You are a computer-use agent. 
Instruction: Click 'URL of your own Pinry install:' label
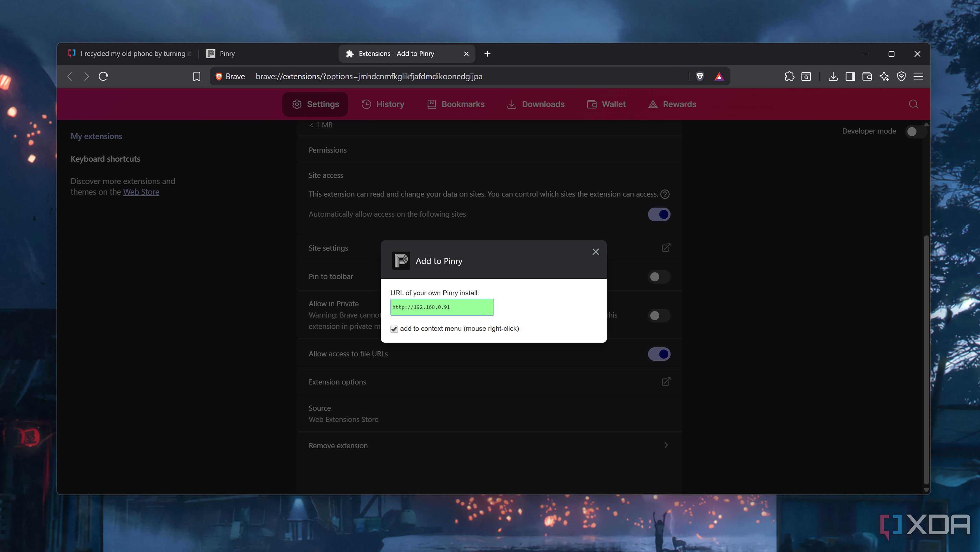click(434, 293)
